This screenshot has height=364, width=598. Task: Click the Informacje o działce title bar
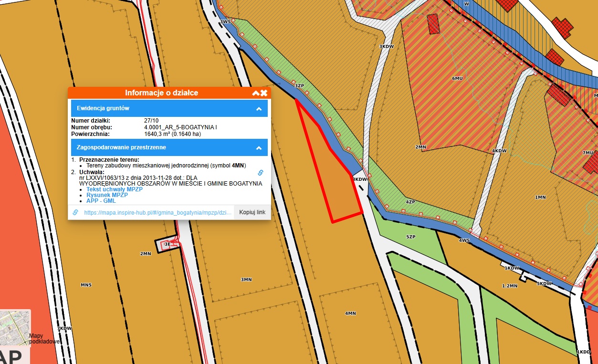(161, 93)
